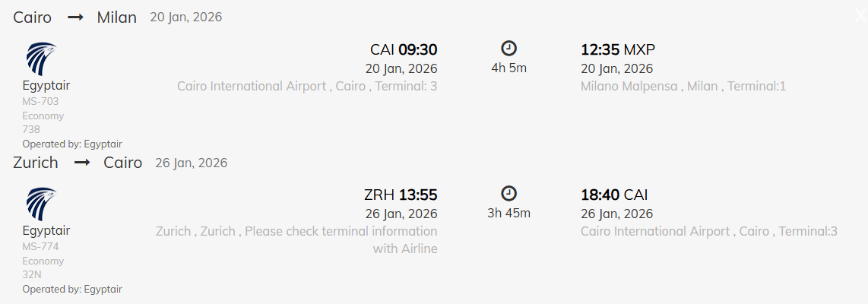Click the 738 aircraft type label
Viewport: 868px width, 304px height.
31,130
